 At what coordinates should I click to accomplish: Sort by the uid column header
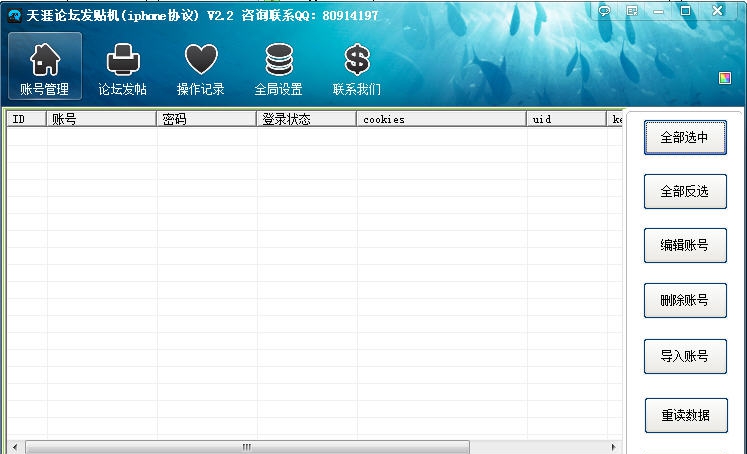tap(566, 119)
